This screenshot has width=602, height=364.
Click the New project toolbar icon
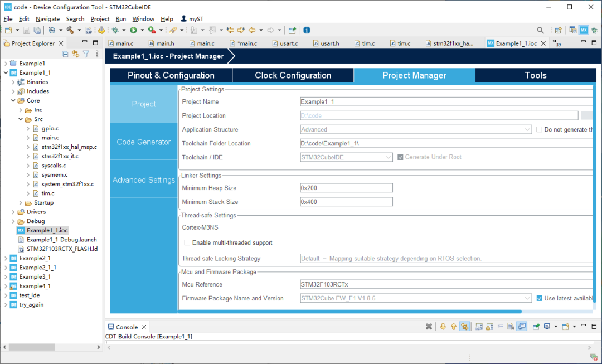pos(8,30)
